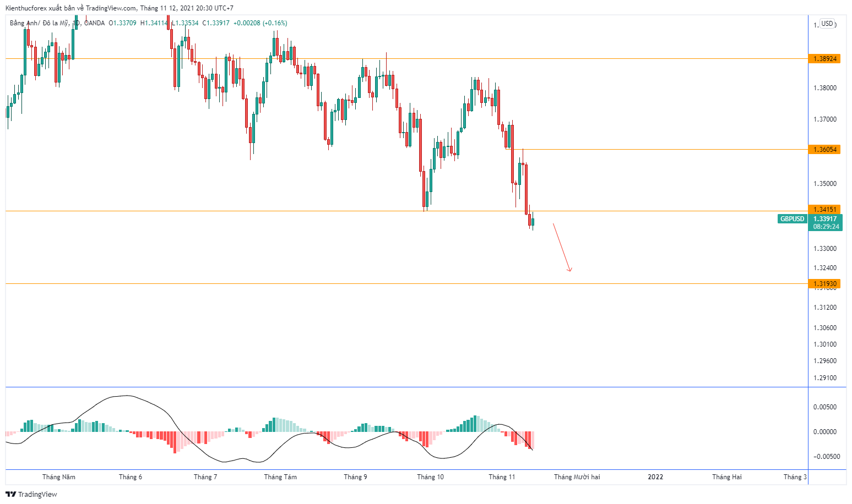Click the Tháng 3 time axis label
The width and height of the screenshot is (852, 504).
(795, 477)
